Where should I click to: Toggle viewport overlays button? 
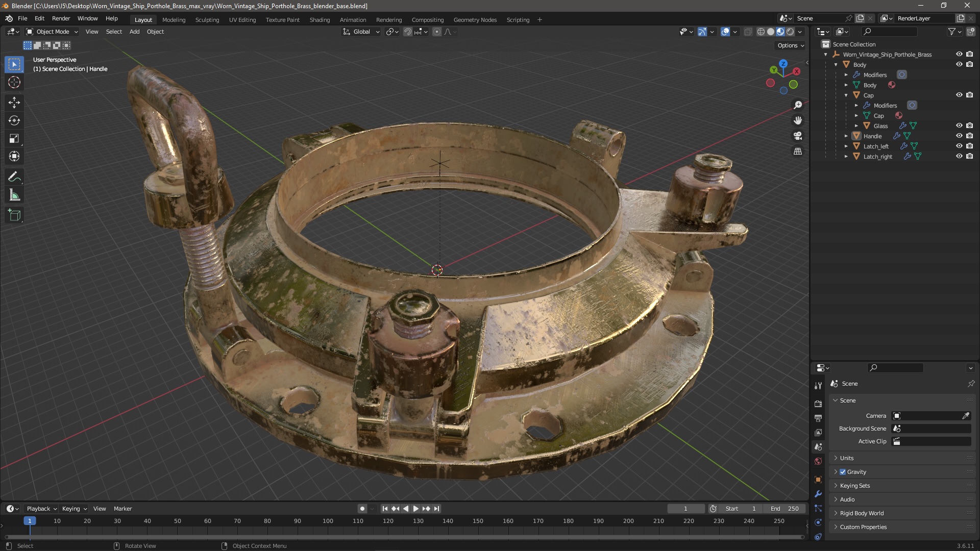coord(725,32)
